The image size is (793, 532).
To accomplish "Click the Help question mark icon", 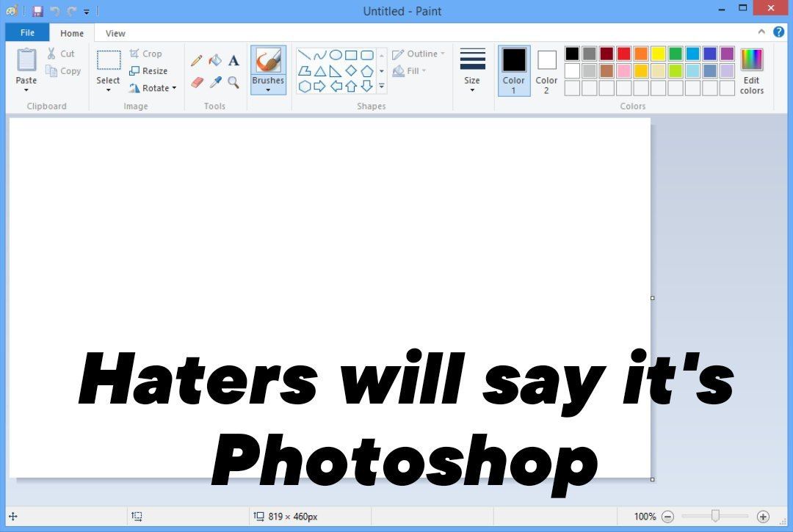I will pyautogui.click(x=778, y=32).
